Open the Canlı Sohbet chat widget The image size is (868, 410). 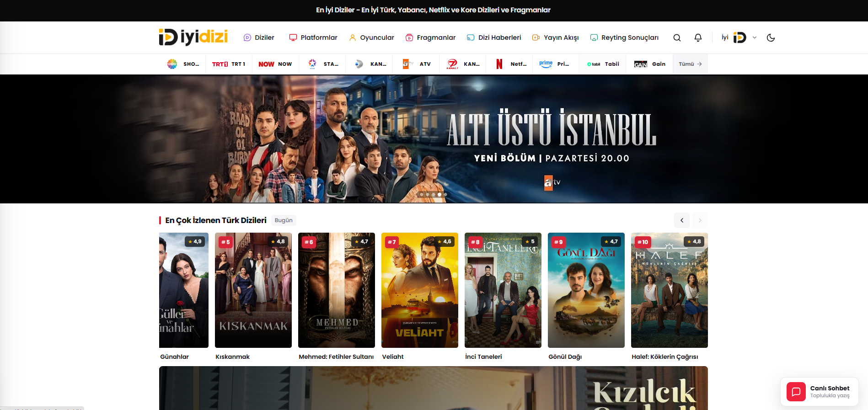[819, 392]
